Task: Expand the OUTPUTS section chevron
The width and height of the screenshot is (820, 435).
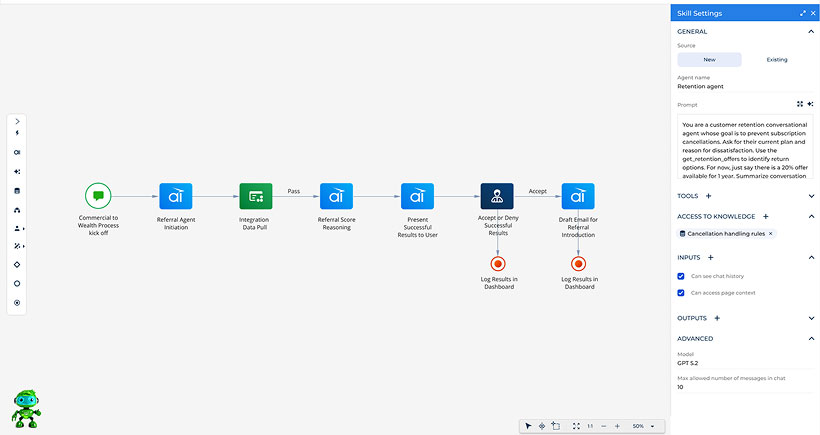Action: (x=810, y=318)
